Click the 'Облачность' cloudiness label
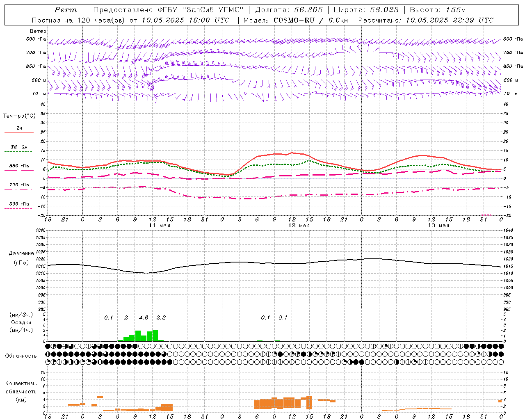525x420 pixels. (21, 356)
